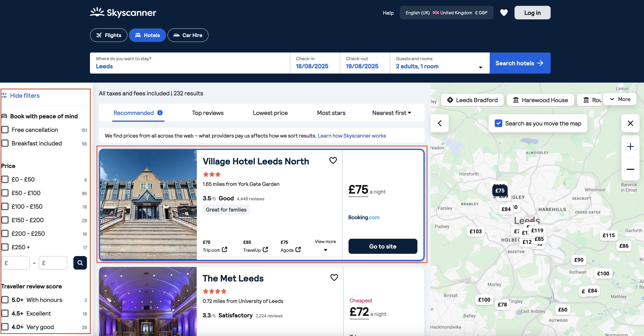Open TravelUp external link icon

coord(265,249)
